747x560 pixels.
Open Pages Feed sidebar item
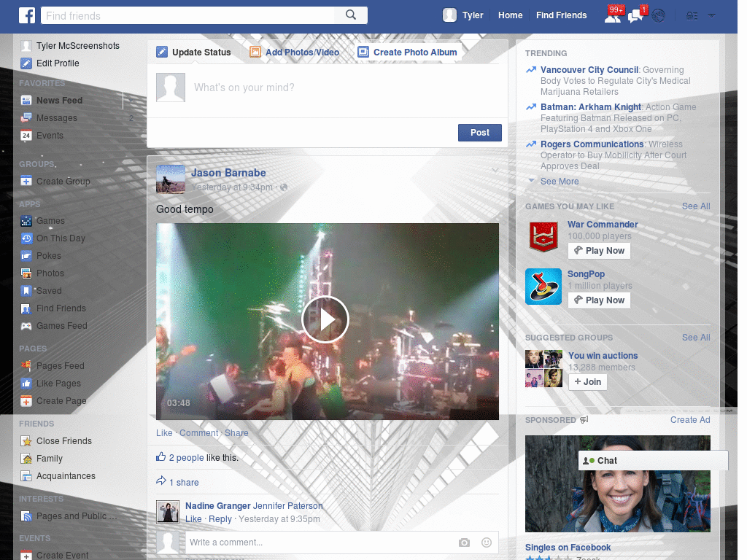pos(60,366)
